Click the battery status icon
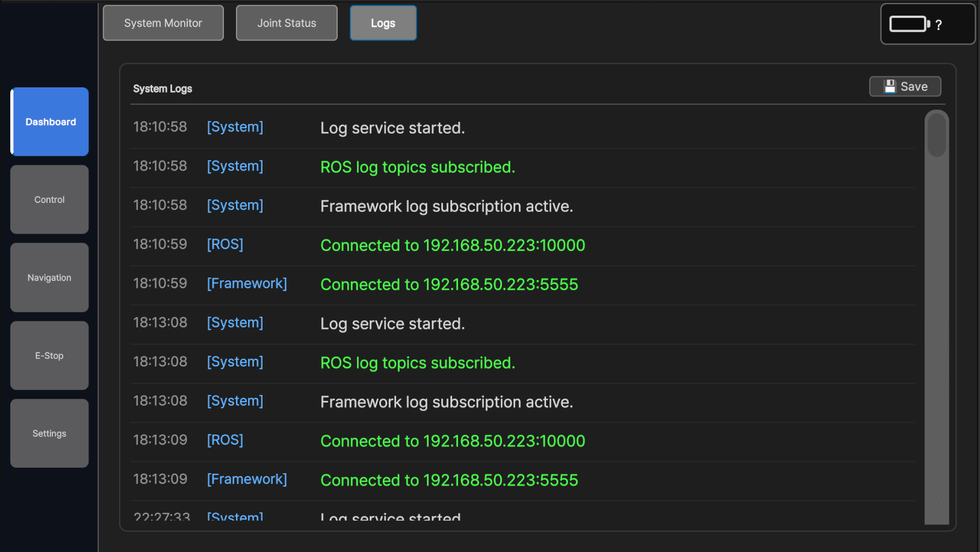This screenshot has width=980, height=552. tap(909, 24)
